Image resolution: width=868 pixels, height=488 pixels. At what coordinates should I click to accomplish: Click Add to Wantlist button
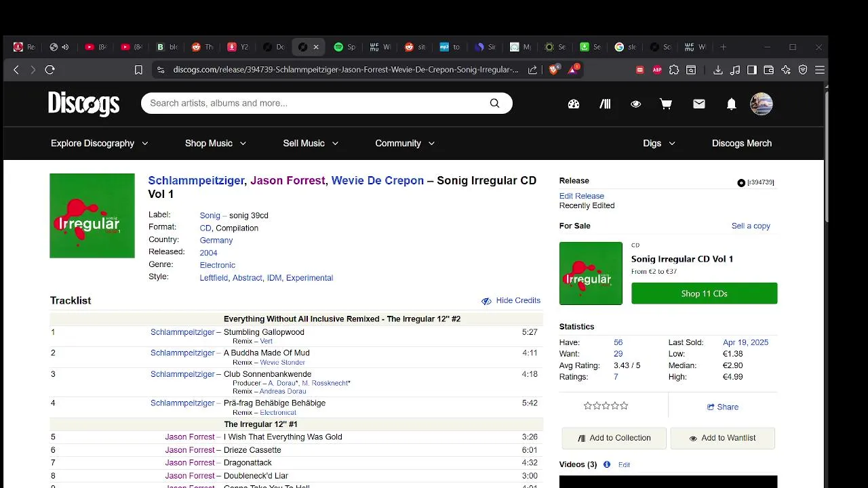pos(723,438)
